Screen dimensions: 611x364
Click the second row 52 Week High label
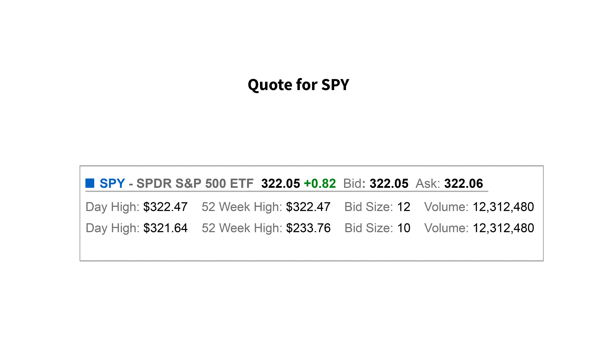[242, 228]
